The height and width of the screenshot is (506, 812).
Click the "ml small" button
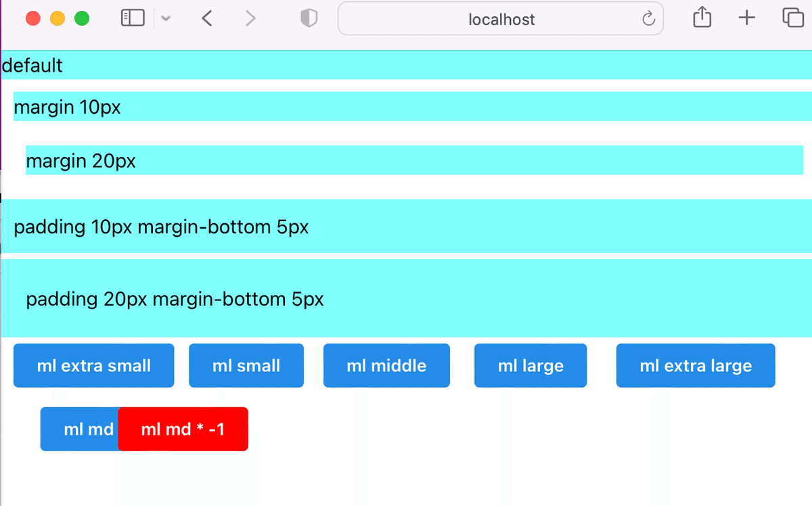[246, 365]
